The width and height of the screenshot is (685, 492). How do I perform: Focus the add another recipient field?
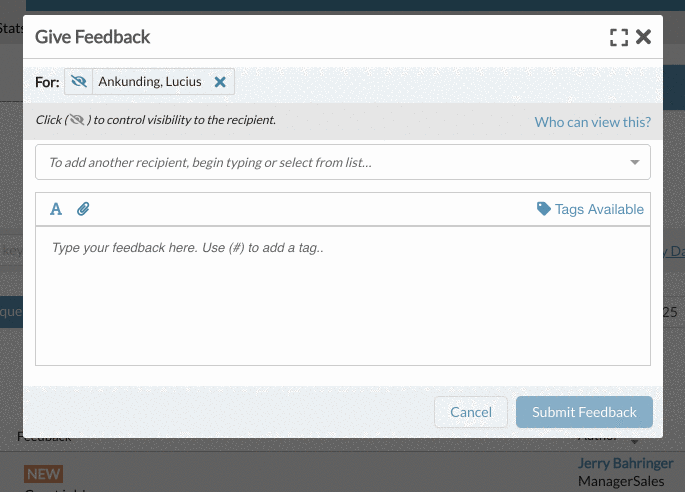pyautogui.click(x=342, y=162)
